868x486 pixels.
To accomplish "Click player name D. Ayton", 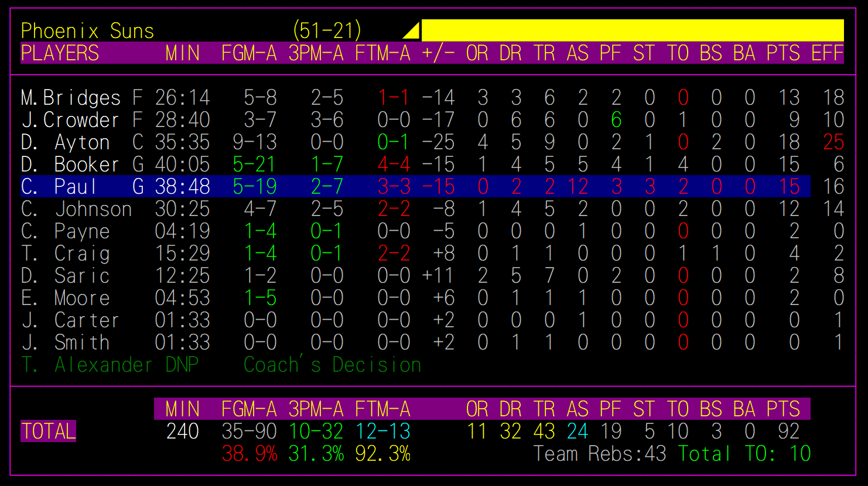I will point(66,142).
